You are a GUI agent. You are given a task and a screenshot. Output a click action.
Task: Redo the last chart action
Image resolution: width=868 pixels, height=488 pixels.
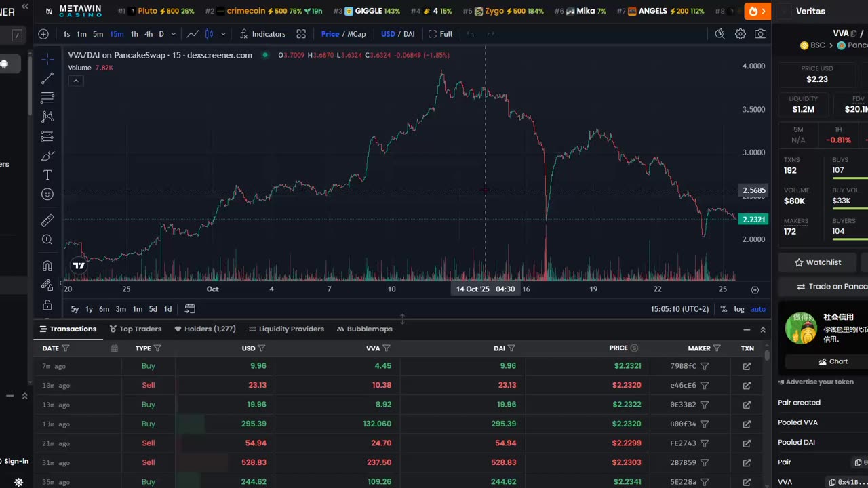[x=491, y=34]
